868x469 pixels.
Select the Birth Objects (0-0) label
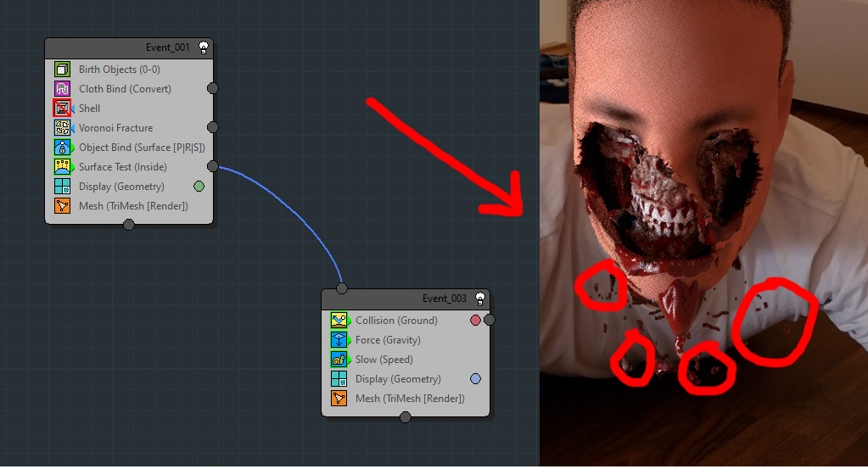[120, 70]
